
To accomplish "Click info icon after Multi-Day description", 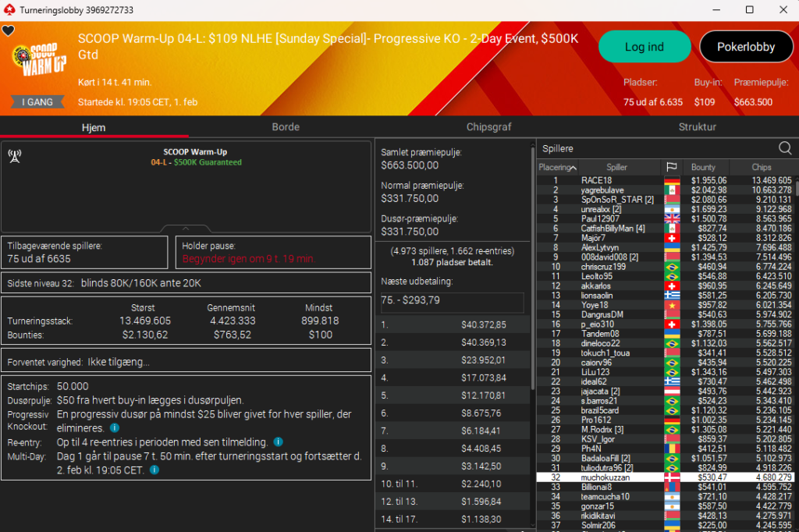I will tap(154, 470).
